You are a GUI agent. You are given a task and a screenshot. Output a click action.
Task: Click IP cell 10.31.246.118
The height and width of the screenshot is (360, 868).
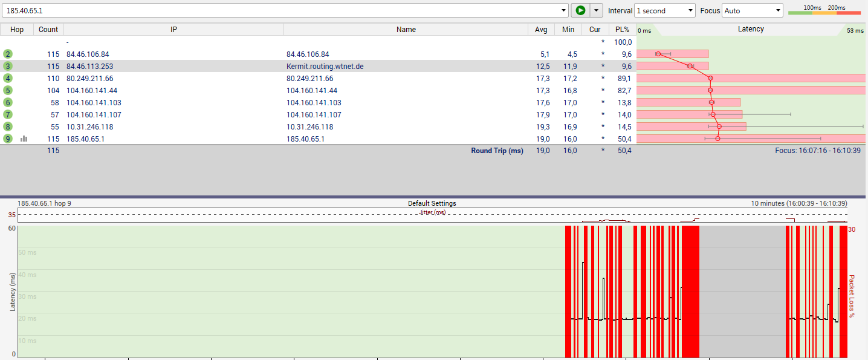point(89,127)
